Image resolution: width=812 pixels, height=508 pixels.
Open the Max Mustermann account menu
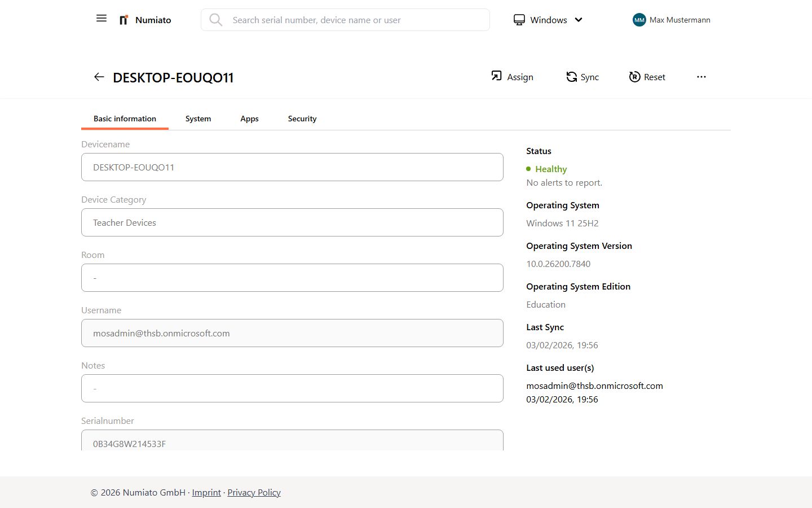679,20
